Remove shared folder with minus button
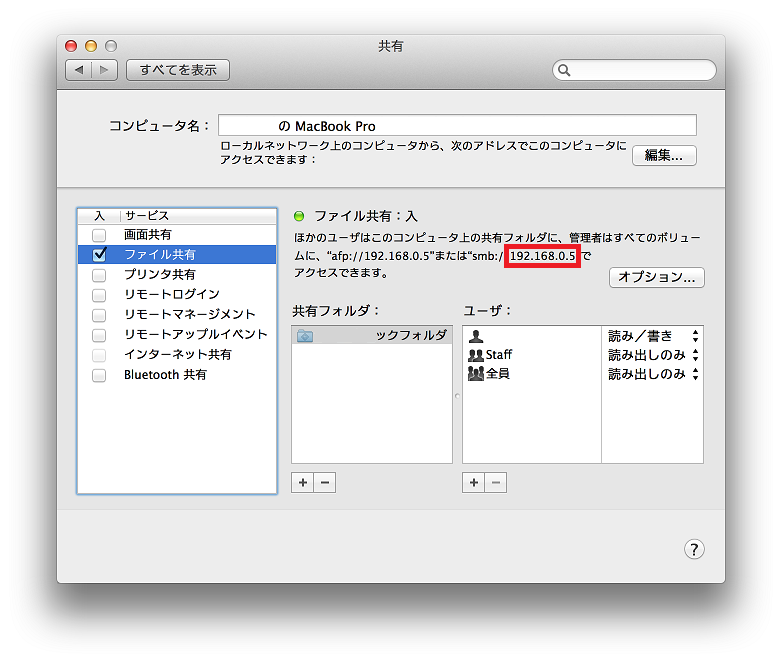Screen dimensions: 782x662 [x=324, y=483]
